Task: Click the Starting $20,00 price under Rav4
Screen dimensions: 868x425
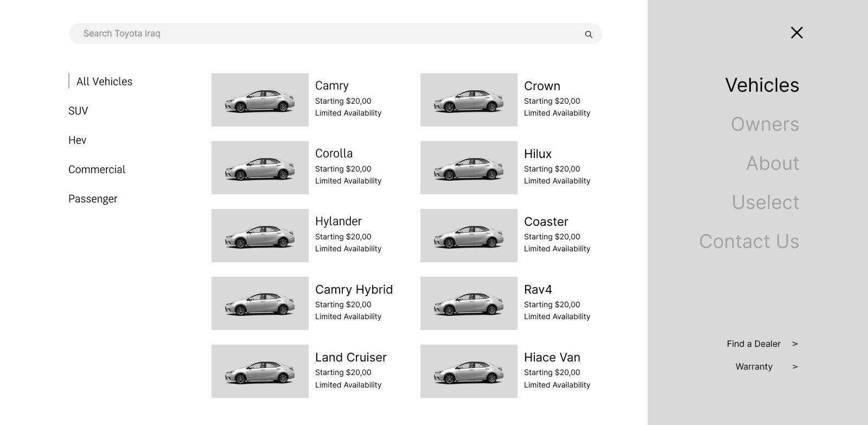Action: click(552, 305)
